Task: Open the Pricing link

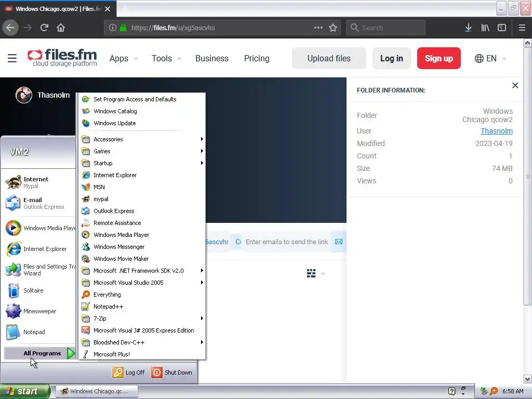Action: click(x=257, y=58)
